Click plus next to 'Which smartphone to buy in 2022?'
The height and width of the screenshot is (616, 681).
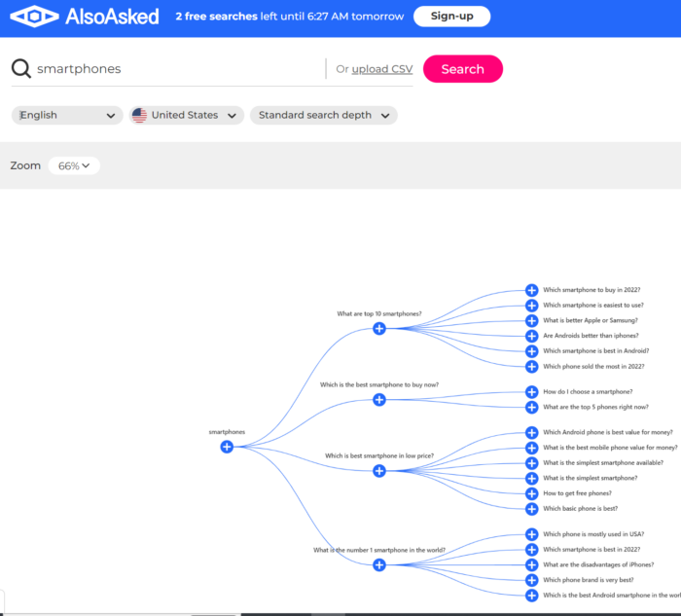click(x=532, y=290)
